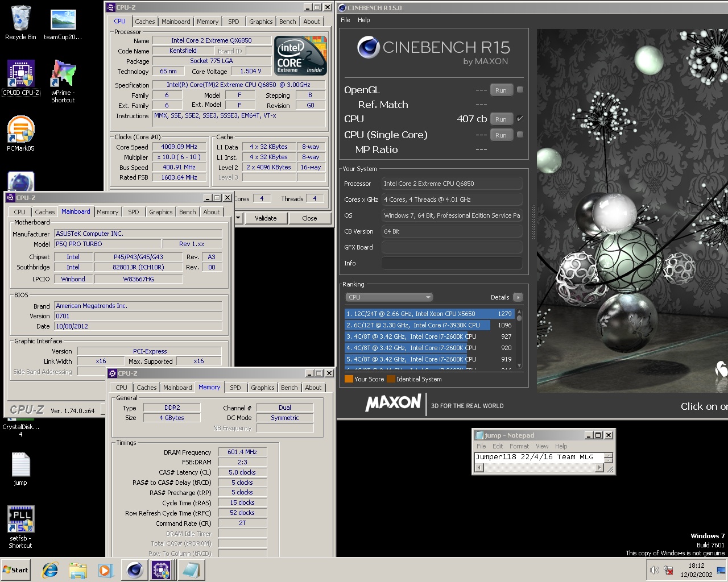Switch to Cinebench taskbar button
The width and height of the screenshot is (728, 582).
click(x=135, y=570)
